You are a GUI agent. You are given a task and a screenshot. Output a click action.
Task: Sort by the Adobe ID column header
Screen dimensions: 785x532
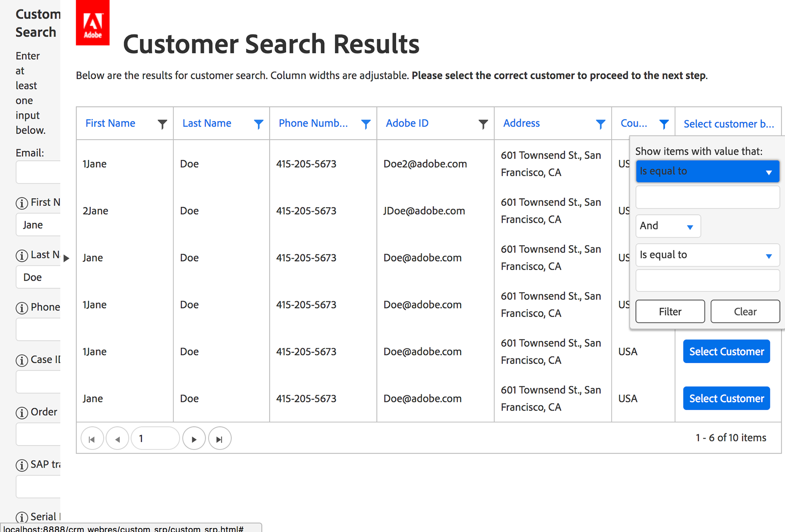click(x=407, y=123)
